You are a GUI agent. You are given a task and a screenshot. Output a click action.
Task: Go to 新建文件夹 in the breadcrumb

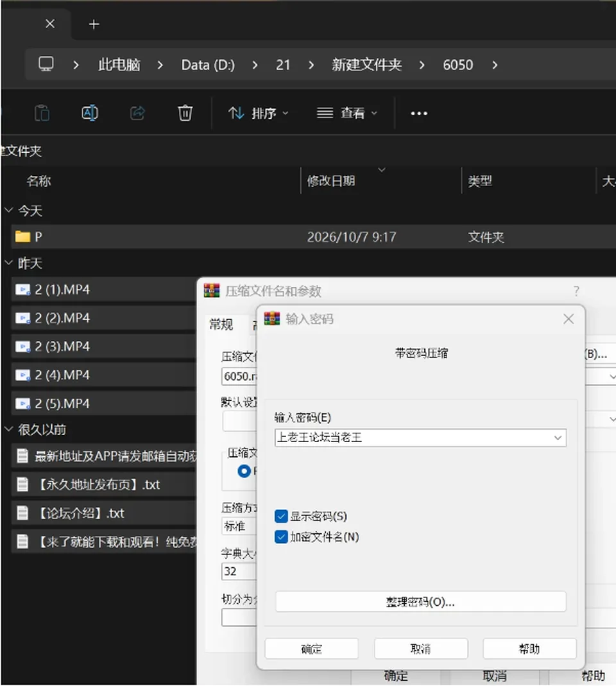366,65
